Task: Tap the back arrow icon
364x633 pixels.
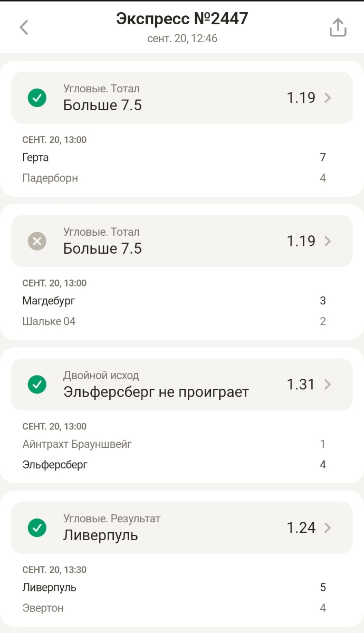Action: (24, 27)
